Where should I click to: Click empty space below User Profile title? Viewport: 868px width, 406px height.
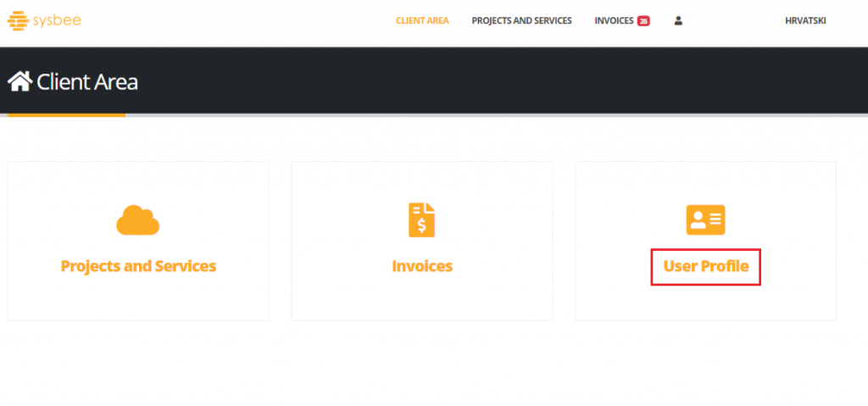(x=705, y=303)
